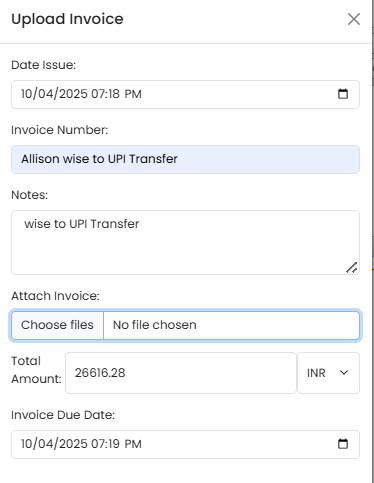374x483 pixels.
Task: Click the Total Amount label
Action: (36, 370)
